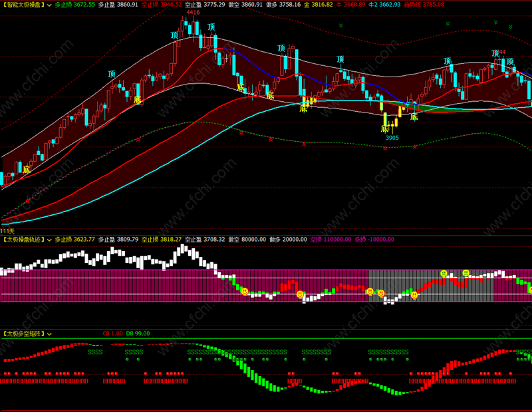This screenshot has width=532, height=412.
Task: Click the 做空 80000.00 value
Action: click(247, 240)
